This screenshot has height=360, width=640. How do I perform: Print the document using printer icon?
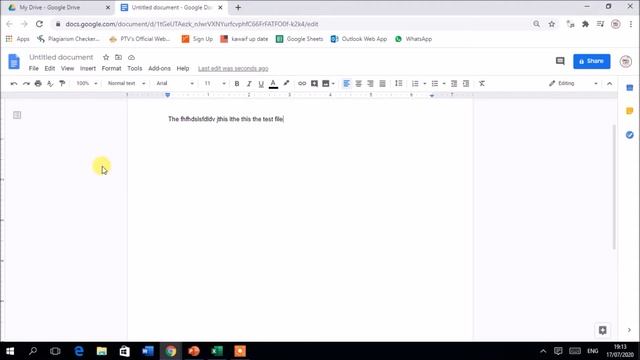[38, 83]
